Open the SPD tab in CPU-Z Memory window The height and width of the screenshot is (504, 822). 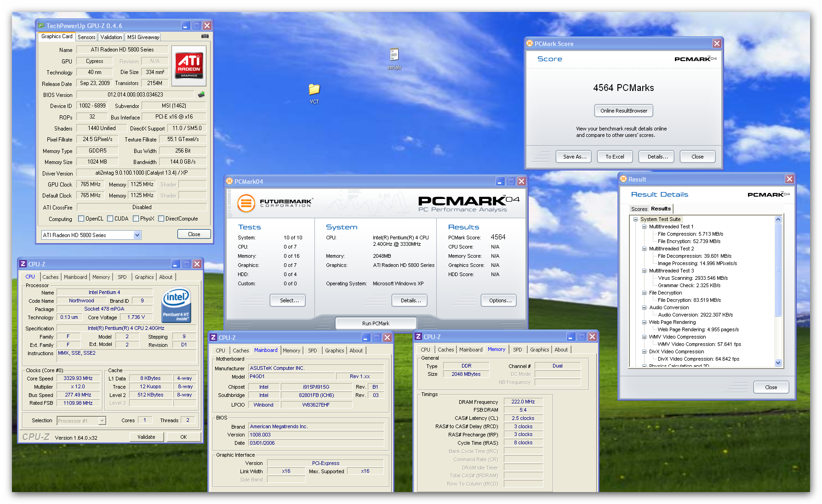coord(518,350)
